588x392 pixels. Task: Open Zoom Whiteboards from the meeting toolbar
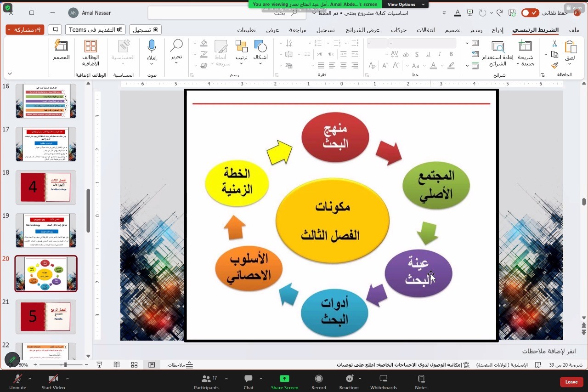[383, 381]
